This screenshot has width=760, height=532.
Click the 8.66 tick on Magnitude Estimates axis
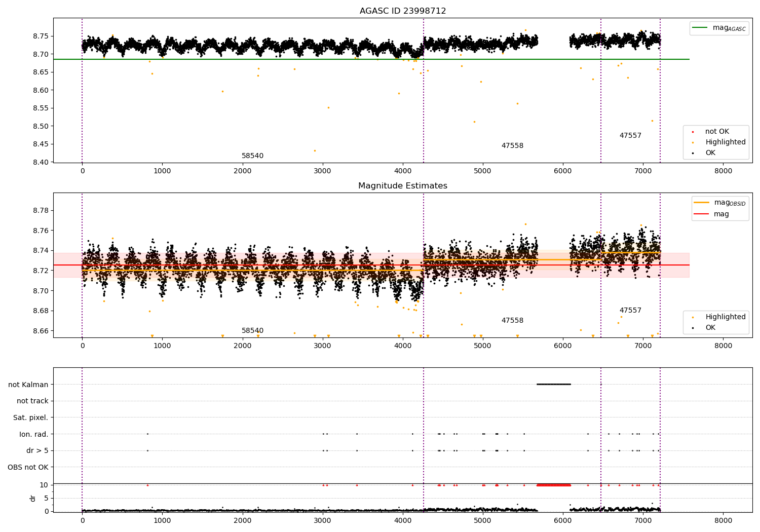coord(41,331)
